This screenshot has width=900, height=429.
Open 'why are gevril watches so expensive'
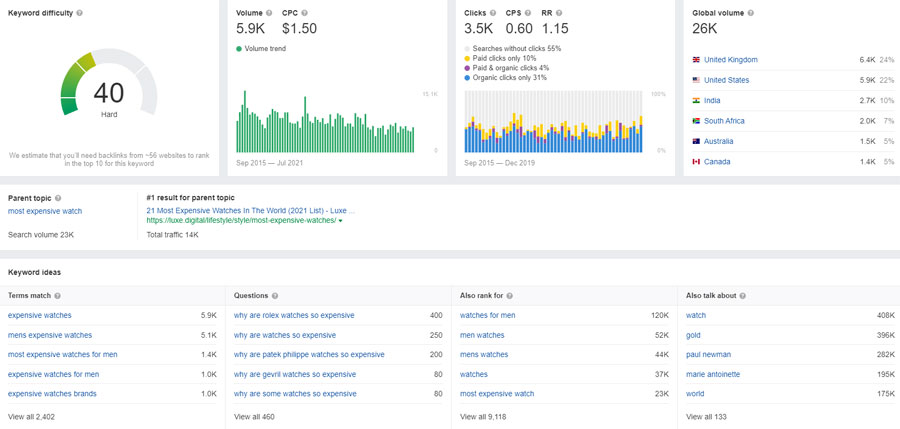pyautogui.click(x=295, y=374)
